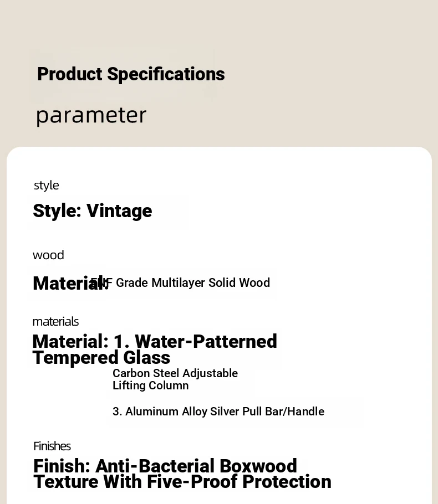Click the word Boxwood in Finish
438x504 pixels.
(258, 466)
